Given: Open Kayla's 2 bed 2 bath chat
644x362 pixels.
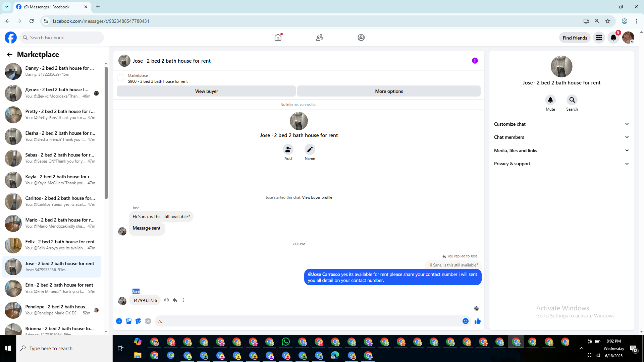Looking at the screenshot, I should click(52, 180).
